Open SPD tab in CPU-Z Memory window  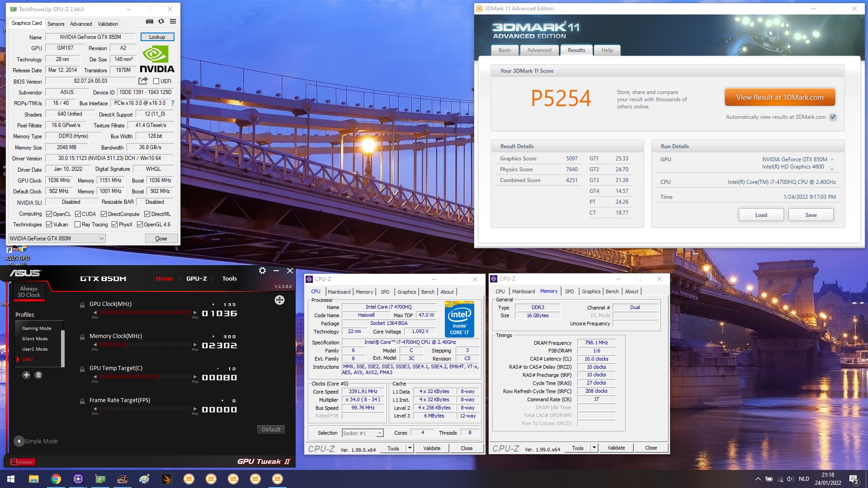tap(569, 291)
